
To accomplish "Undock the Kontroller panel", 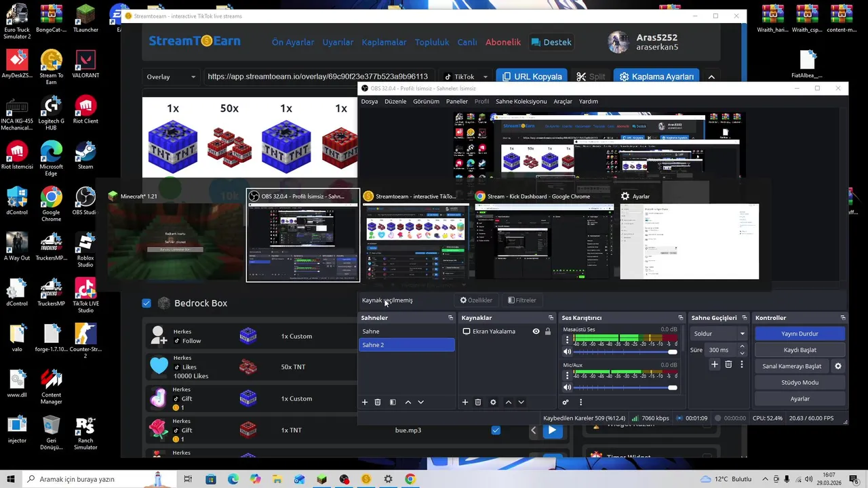I will (x=843, y=318).
